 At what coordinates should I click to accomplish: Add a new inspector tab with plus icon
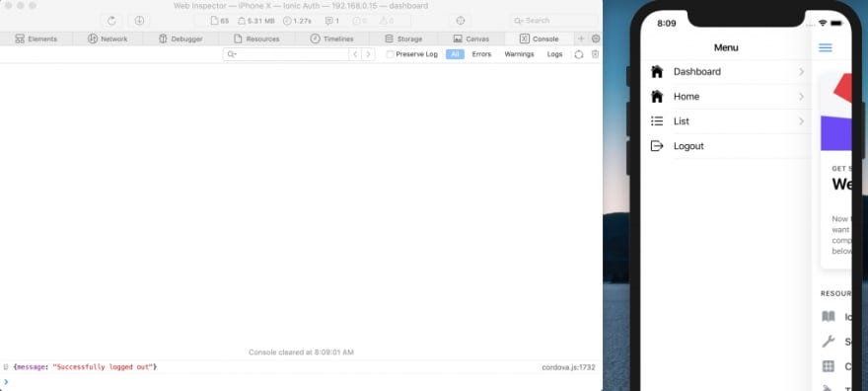point(581,39)
